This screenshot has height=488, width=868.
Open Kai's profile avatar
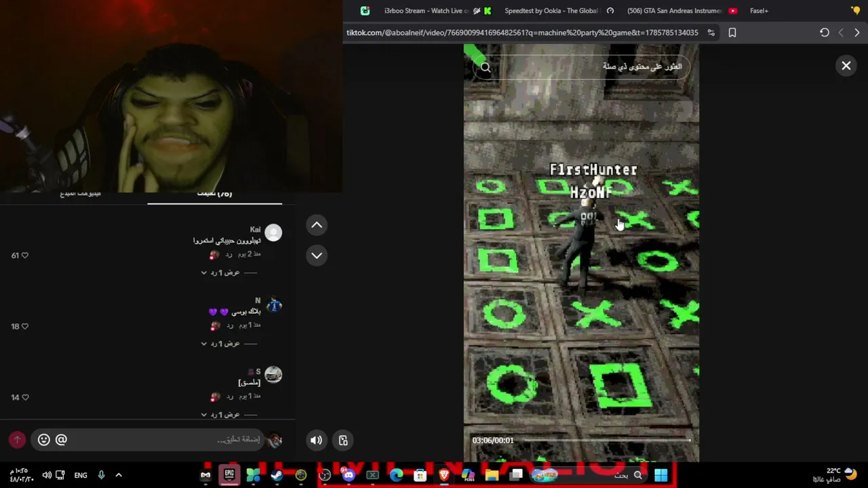tap(273, 232)
